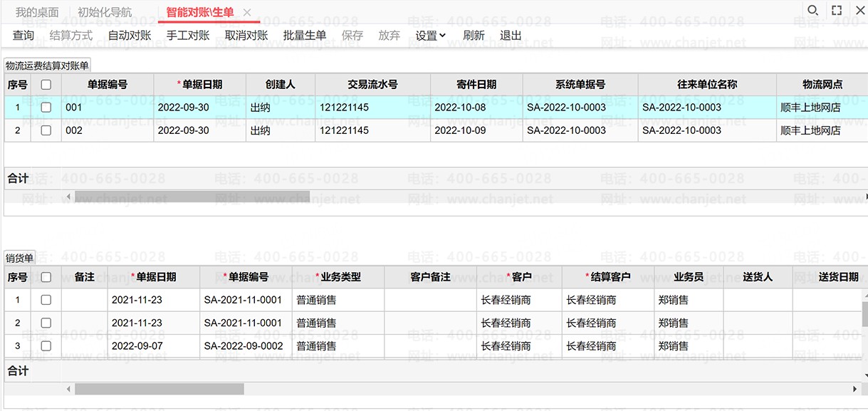Click upper table scrollbar left arrow
The image size is (868, 411).
point(68,196)
